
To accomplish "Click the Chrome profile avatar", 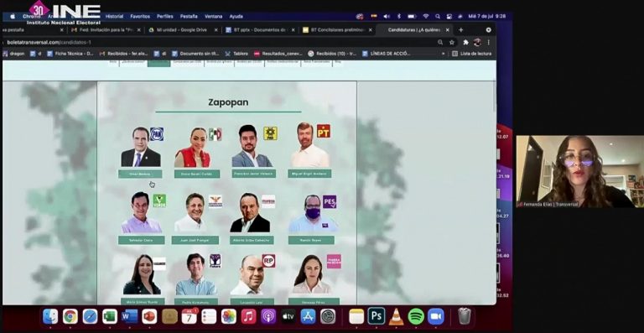I will 477,42.
